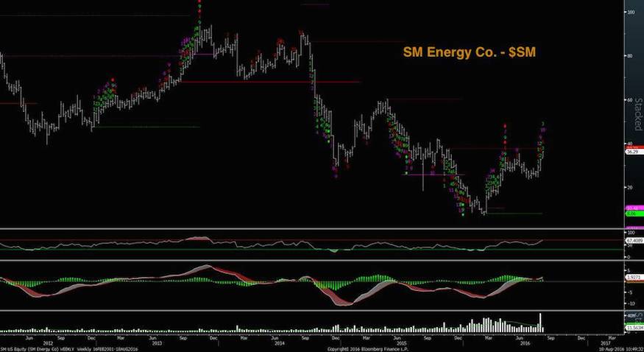This screenshot has width=644, height=352.
Task: Click the 2013 year label on time axis
Action: (158, 342)
